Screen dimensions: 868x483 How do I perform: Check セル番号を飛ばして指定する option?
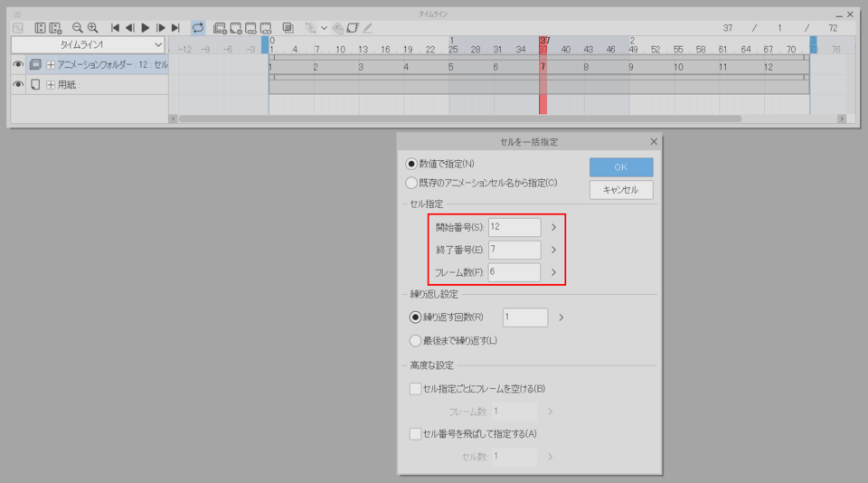pyautogui.click(x=415, y=433)
